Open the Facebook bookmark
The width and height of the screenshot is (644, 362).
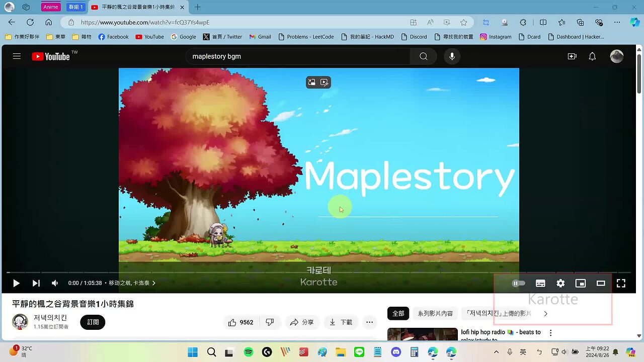tap(113, 37)
